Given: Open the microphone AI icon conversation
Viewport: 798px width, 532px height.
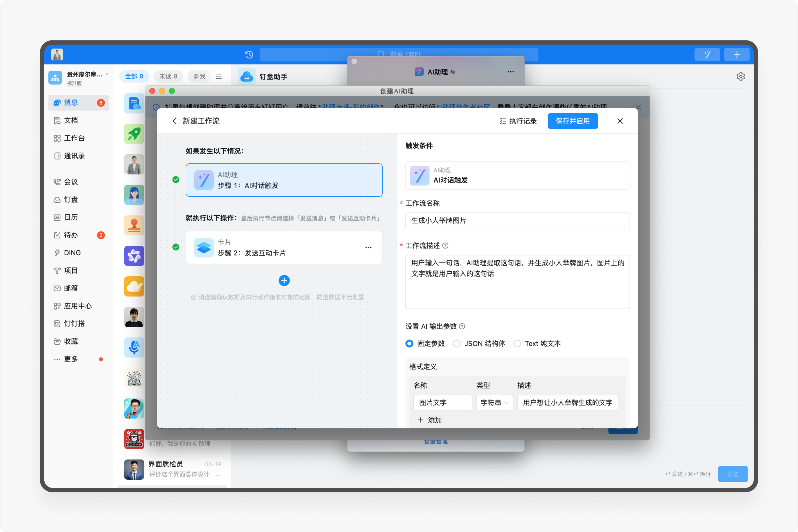Looking at the screenshot, I should pyautogui.click(x=134, y=348).
